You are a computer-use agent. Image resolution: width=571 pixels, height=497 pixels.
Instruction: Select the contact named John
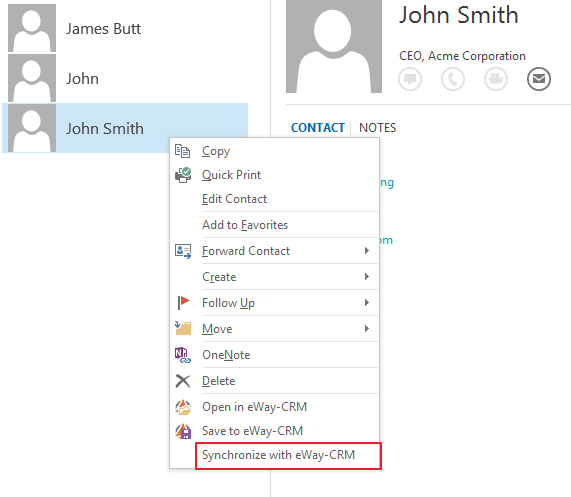point(125,78)
